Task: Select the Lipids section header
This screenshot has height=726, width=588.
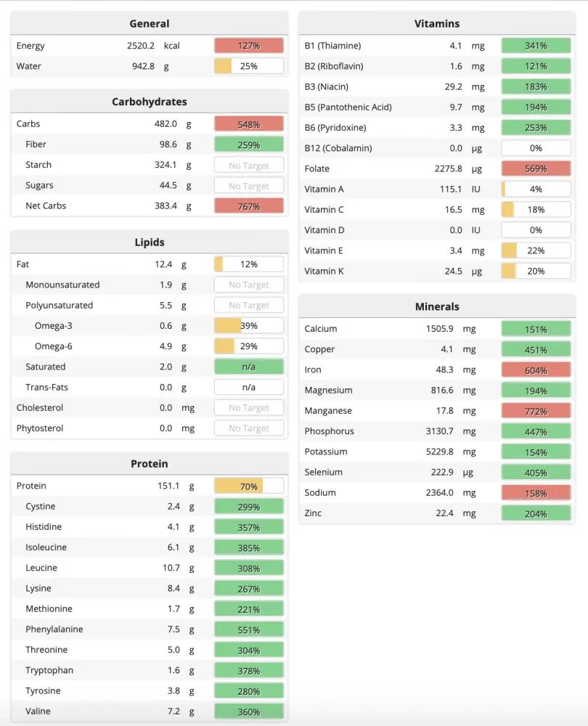Action: click(149, 242)
